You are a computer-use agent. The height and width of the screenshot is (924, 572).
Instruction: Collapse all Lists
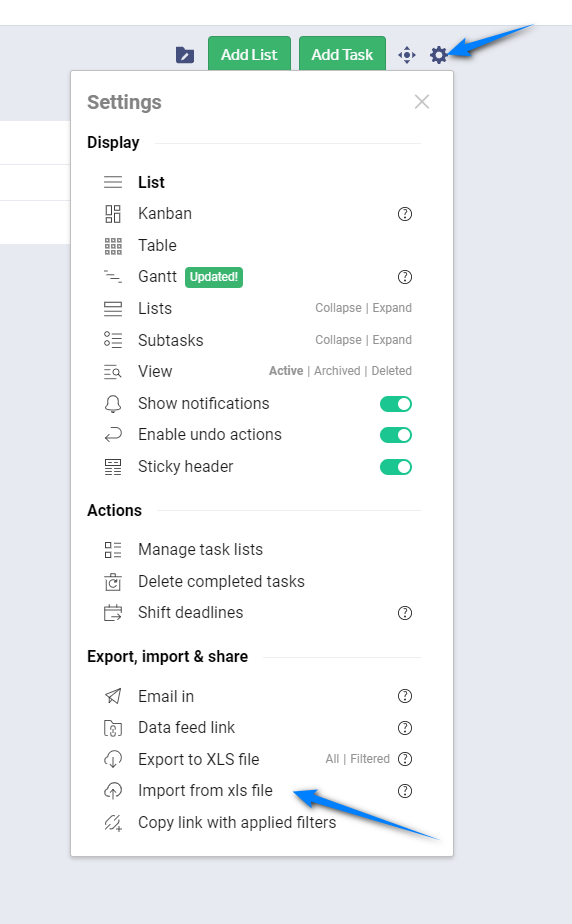click(338, 308)
